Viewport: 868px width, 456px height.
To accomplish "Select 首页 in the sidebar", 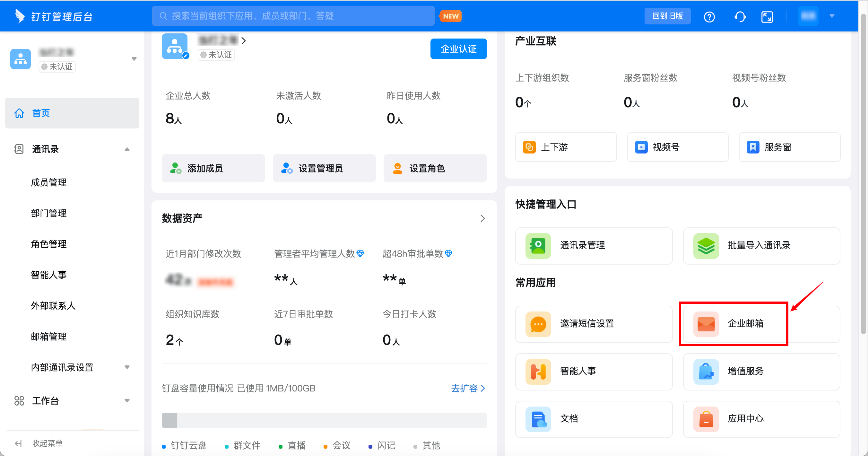I will coord(72,113).
